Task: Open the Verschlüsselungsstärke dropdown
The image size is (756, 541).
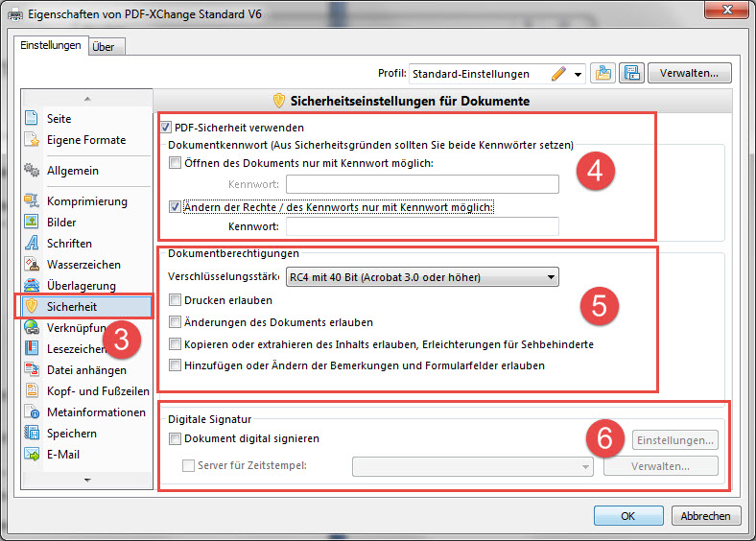Action: tap(422, 277)
